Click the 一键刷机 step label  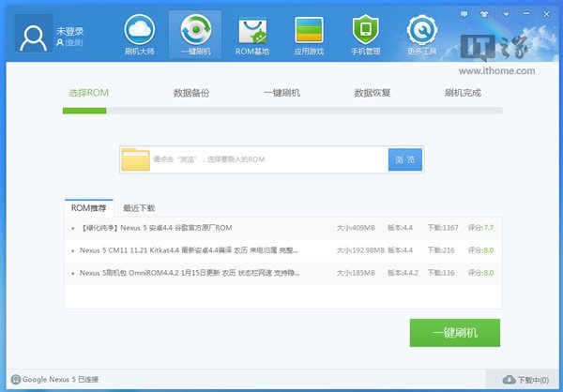[x=281, y=93]
